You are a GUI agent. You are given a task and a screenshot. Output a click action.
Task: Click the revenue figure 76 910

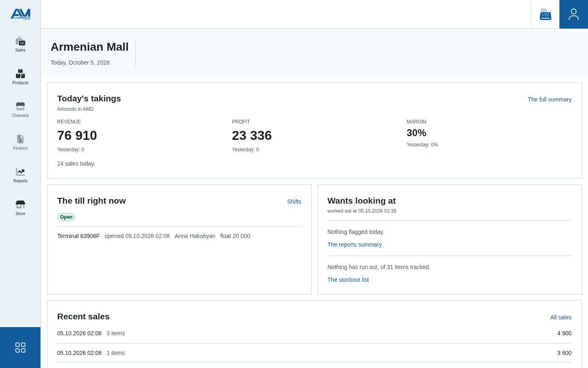pyautogui.click(x=77, y=135)
